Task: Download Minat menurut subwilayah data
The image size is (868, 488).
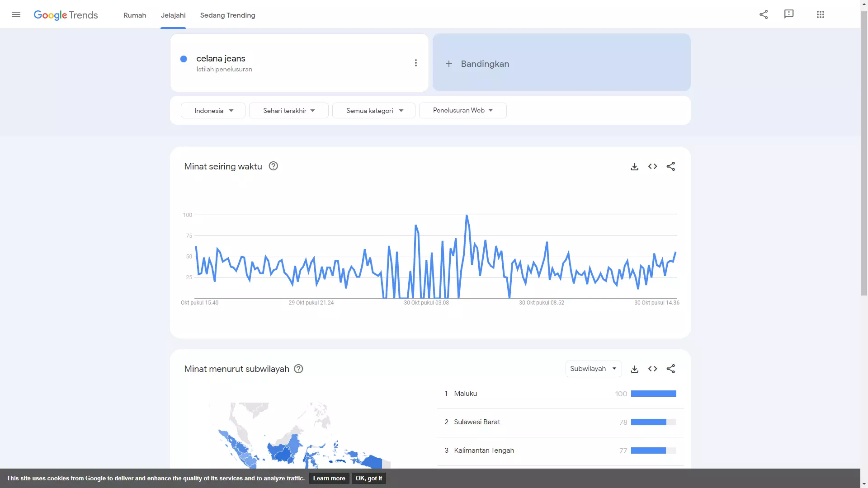Action: click(635, 369)
